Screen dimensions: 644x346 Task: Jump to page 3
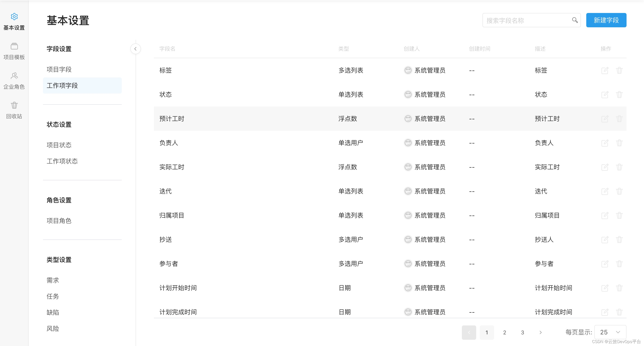click(522, 333)
